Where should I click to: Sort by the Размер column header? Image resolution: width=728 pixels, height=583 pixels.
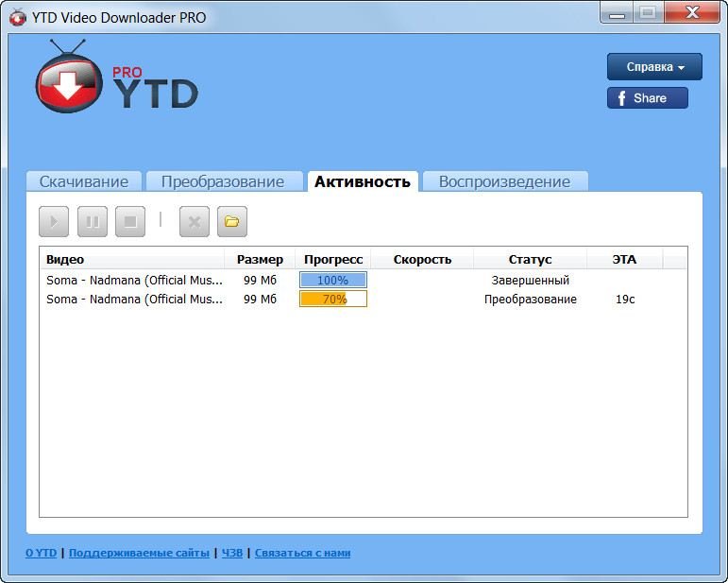coord(260,259)
